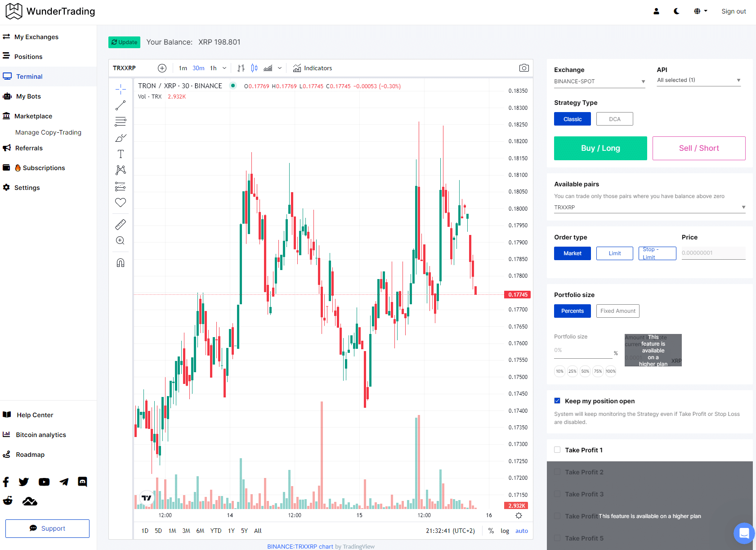The height and width of the screenshot is (550, 756).
Task: Sign out of the account
Action: point(734,11)
